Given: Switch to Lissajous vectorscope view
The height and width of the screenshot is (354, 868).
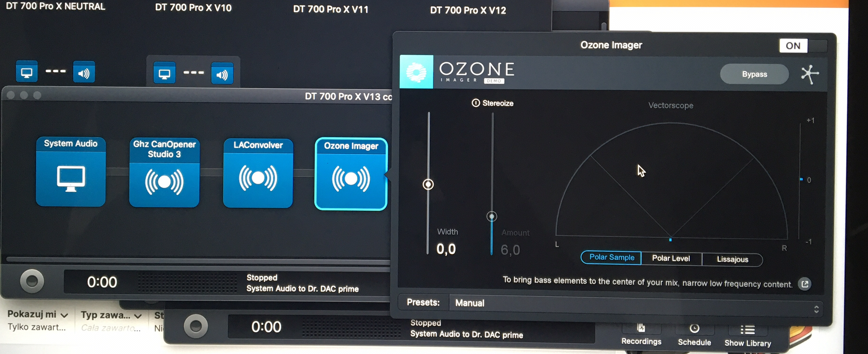Looking at the screenshot, I should point(733,260).
